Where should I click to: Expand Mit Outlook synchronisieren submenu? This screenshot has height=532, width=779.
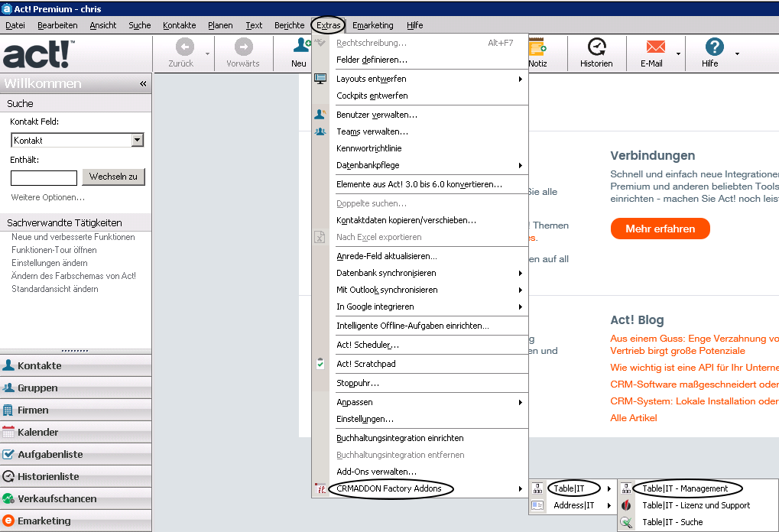click(520, 290)
